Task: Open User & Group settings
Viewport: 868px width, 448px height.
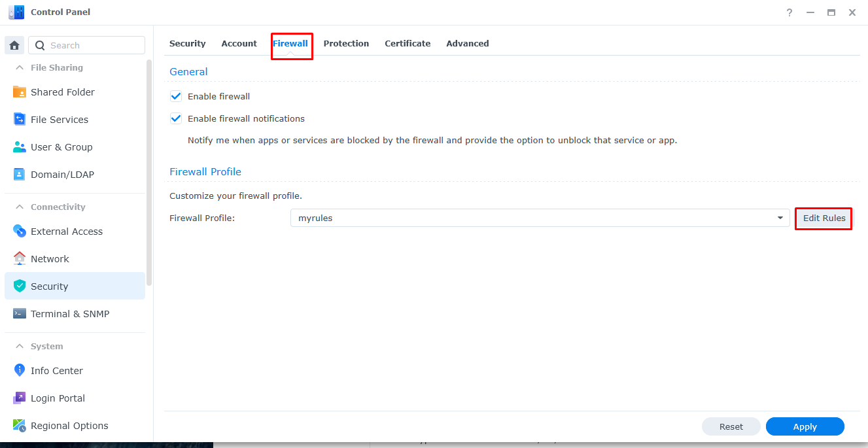Action: point(61,146)
